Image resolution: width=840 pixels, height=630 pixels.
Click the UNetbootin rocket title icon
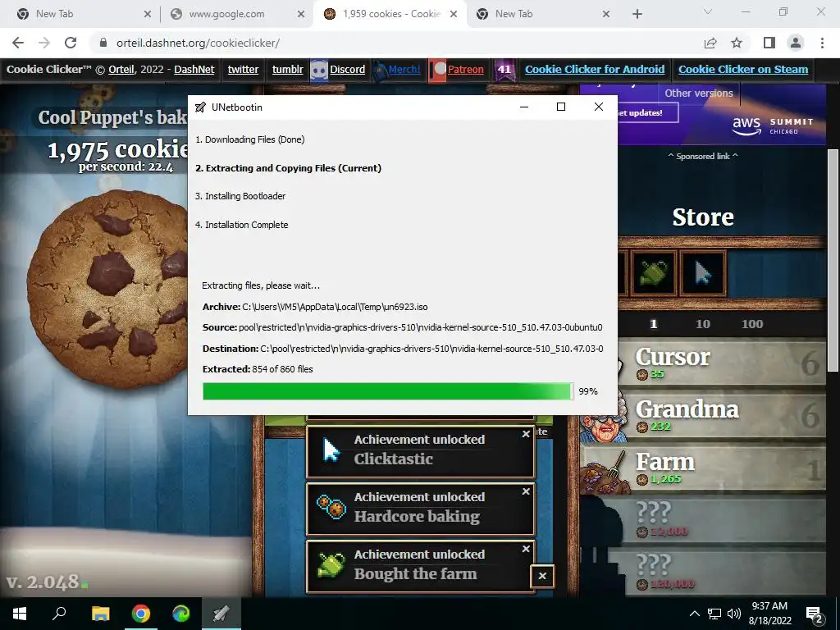click(200, 107)
